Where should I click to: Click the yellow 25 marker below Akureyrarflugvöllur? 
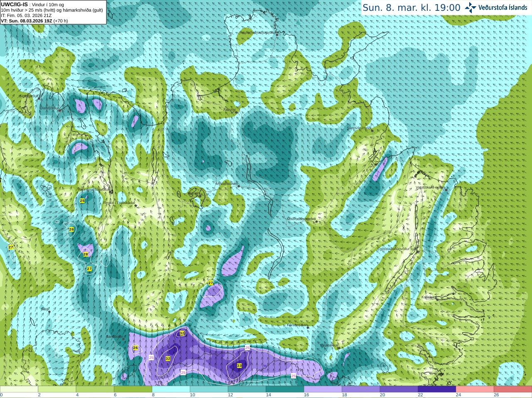coord(82,201)
